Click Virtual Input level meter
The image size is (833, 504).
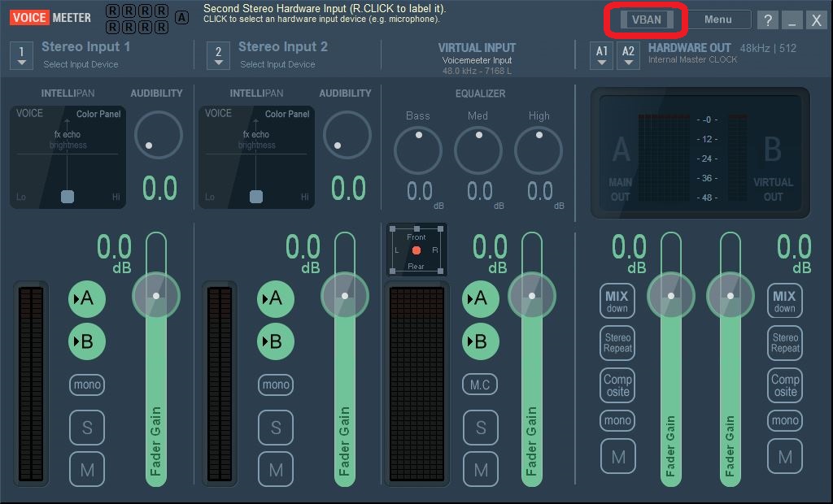417,384
